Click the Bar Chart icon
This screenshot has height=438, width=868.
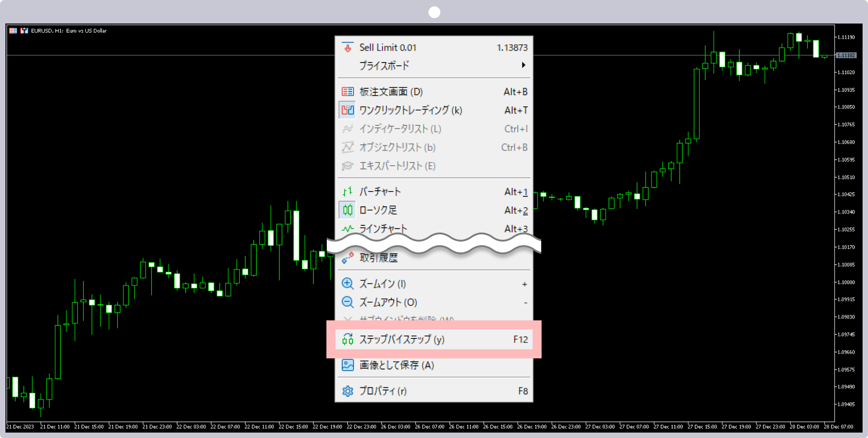[x=348, y=192]
